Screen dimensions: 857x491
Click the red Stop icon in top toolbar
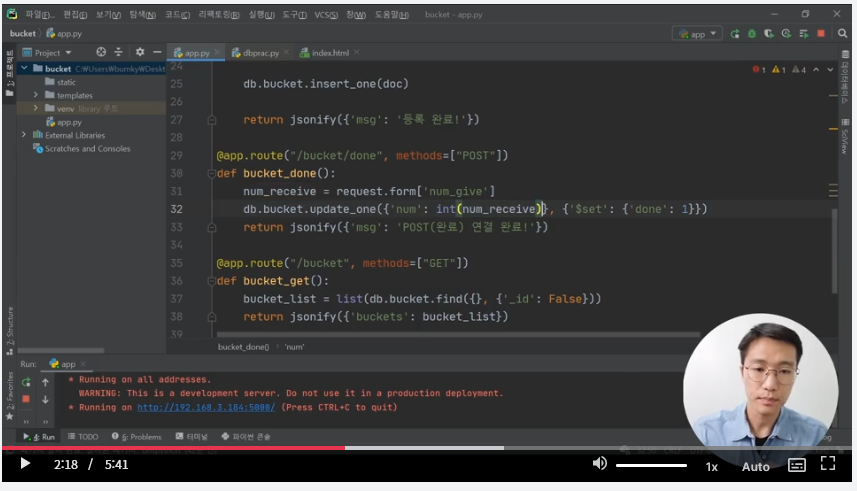[821, 33]
